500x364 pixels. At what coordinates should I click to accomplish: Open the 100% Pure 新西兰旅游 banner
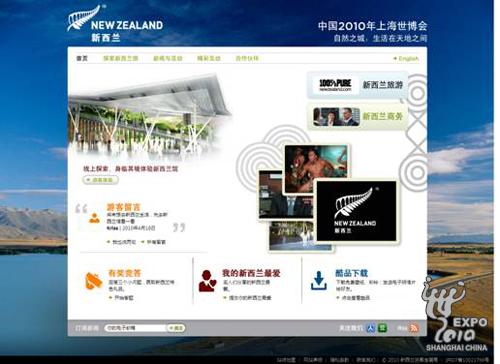[357, 85]
